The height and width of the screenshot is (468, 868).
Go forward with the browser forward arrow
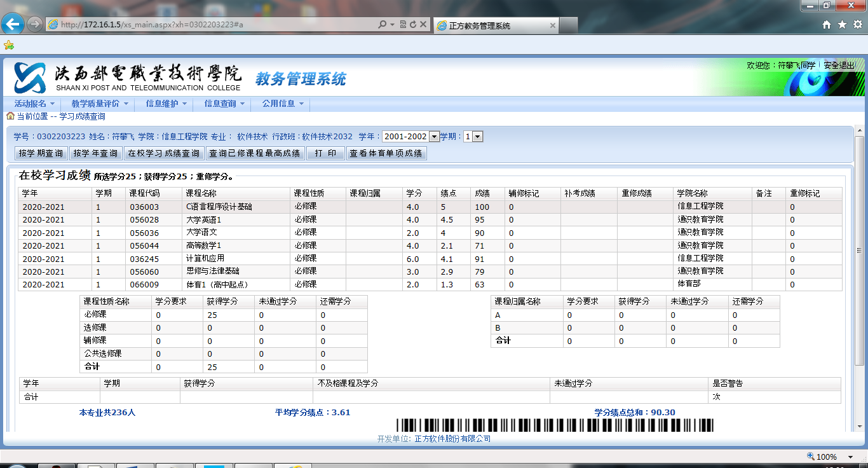click(x=35, y=24)
